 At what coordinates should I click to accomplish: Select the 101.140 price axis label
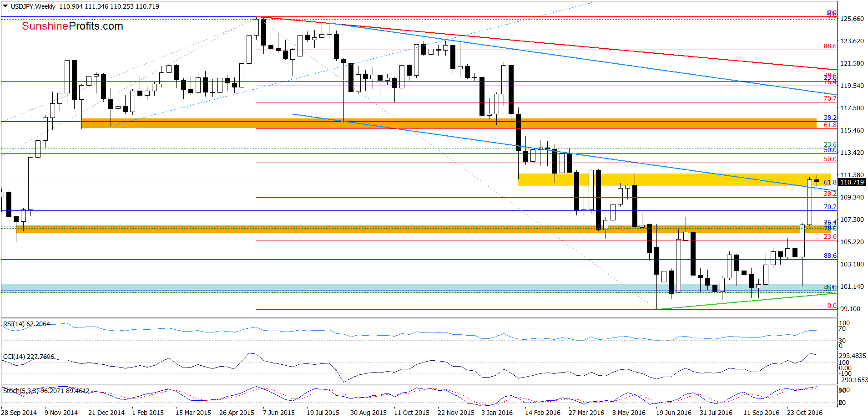point(852,286)
